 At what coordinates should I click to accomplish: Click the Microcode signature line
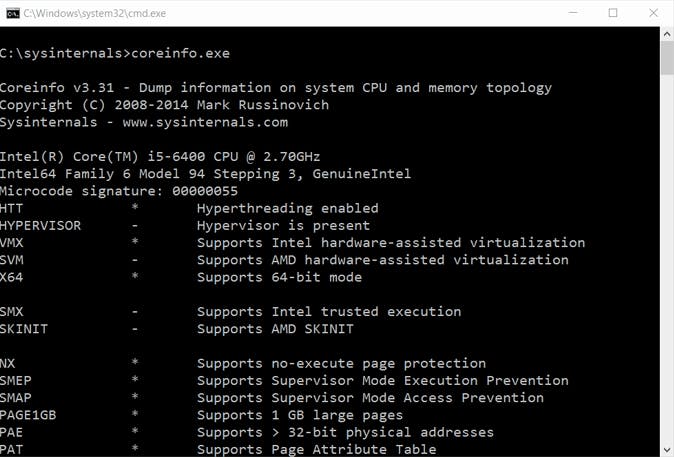(118, 191)
